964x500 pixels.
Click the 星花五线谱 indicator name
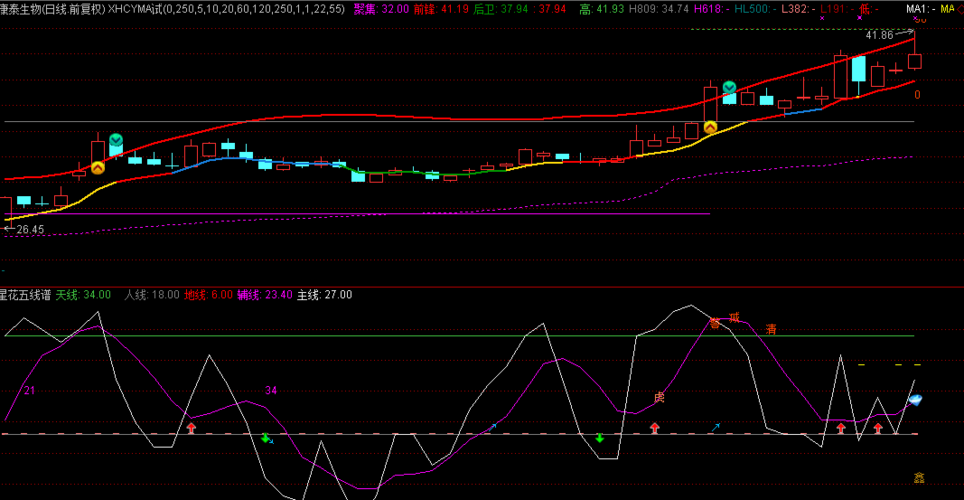point(25,295)
